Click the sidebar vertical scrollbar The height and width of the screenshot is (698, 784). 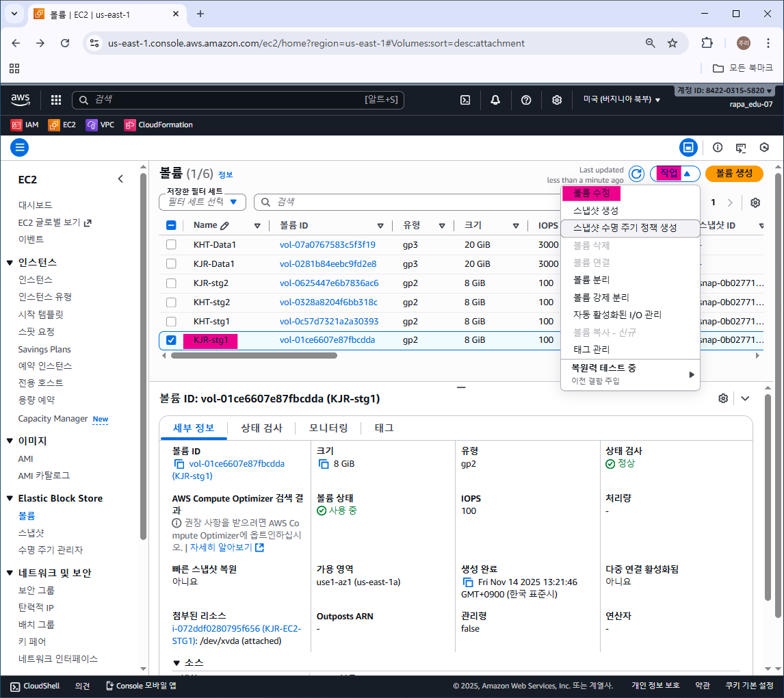[x=143, y=357]
